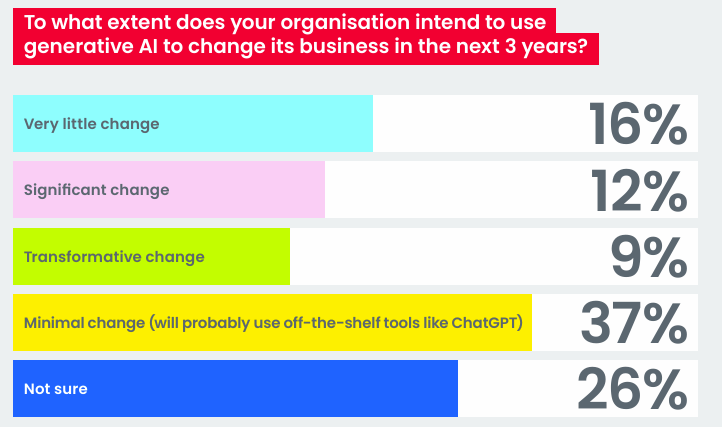This screenshot has height=427, width=722.
Task: Select the yellow 'Minimal change' bar
Action: (272, 322)
